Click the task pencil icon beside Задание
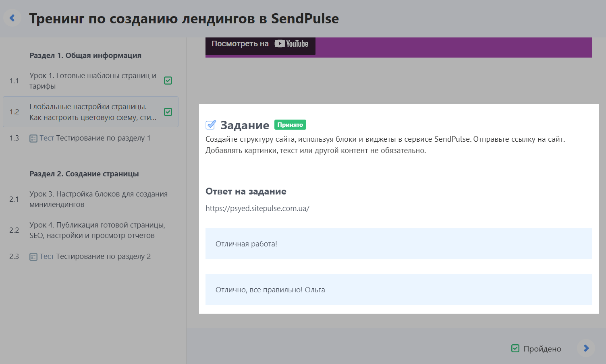Image resolution: width=606 pixels, height=364 pixels. pos(211,125)
